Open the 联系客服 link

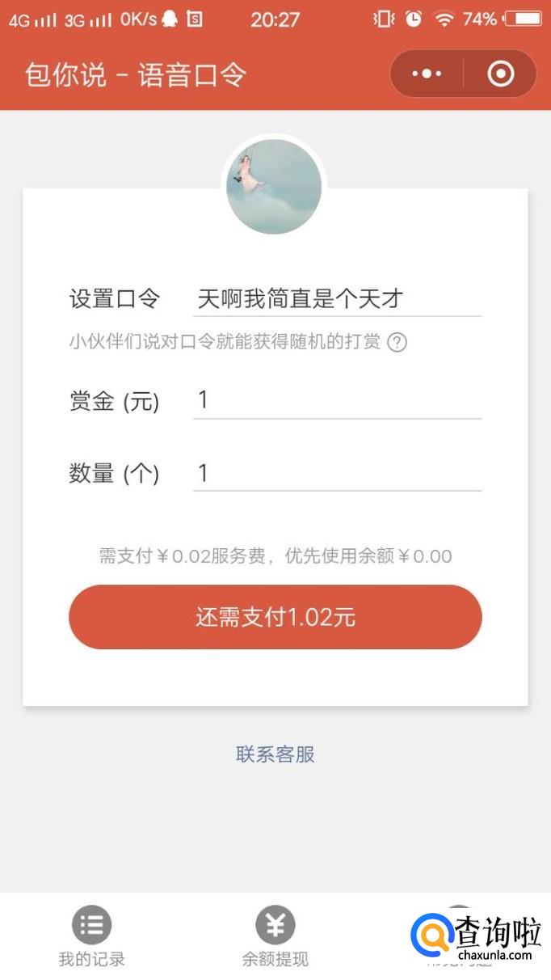pos(275,754)
